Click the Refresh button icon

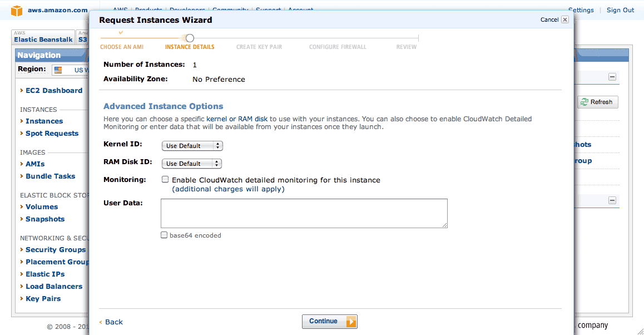coord(584,102)
